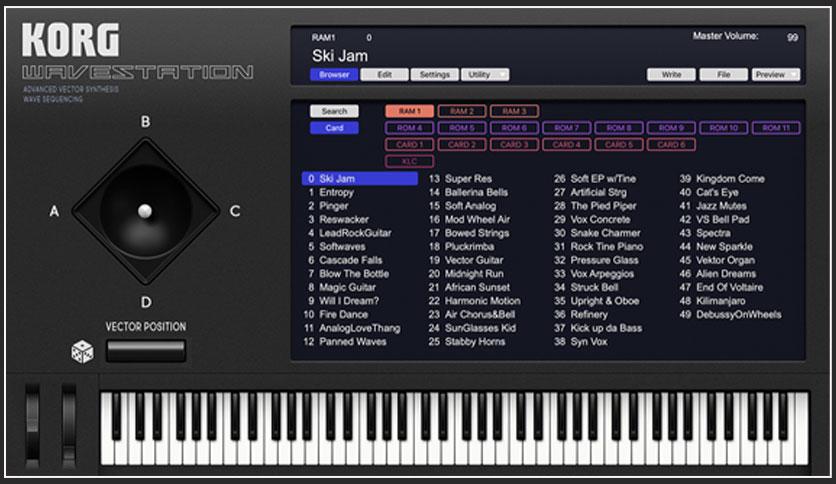The image size is (836, 484).
Task: Load the Vector Guitar patch
Action: tap(474, 260)
